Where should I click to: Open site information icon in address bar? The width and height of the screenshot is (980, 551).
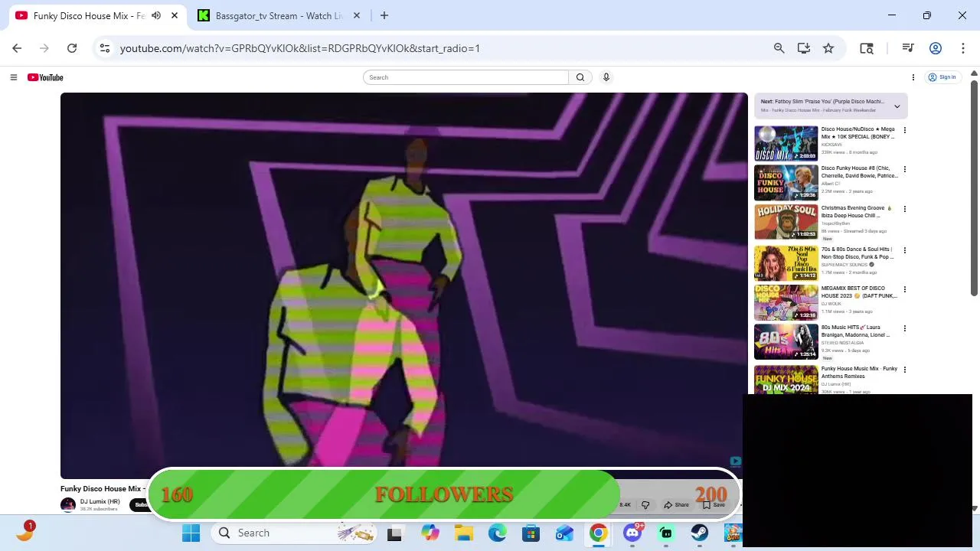point(105,48)
